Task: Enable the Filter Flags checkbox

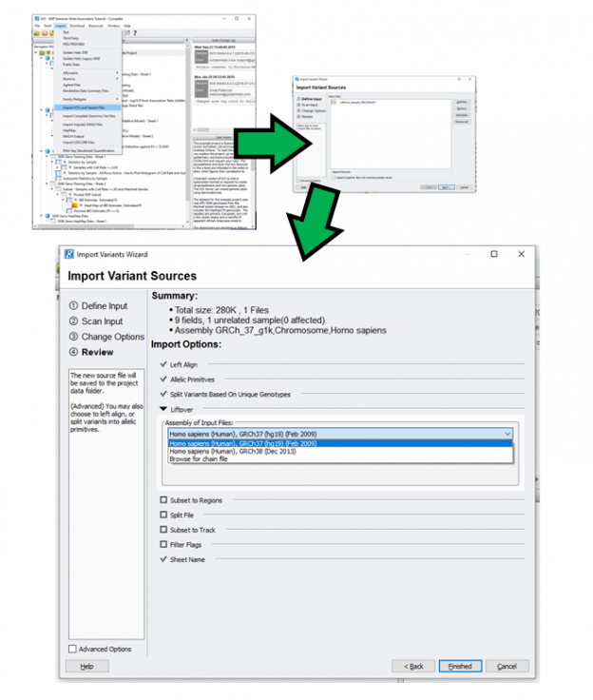Action: click(x=163, y=544)
